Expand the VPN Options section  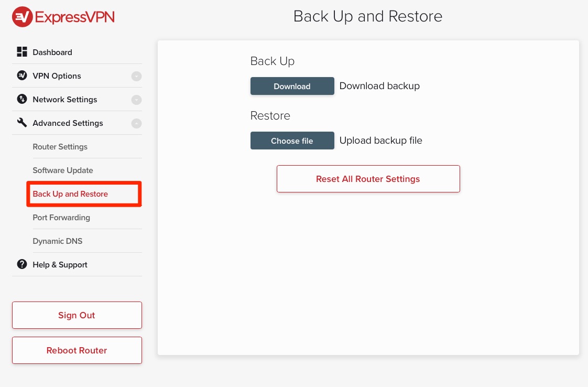coord(136,76)
